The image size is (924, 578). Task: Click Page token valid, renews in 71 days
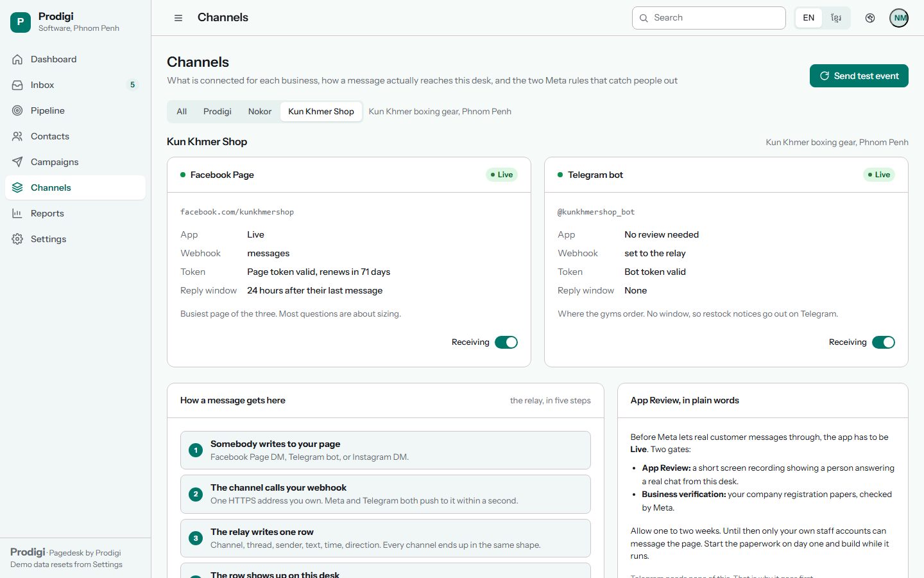(319, 272)
